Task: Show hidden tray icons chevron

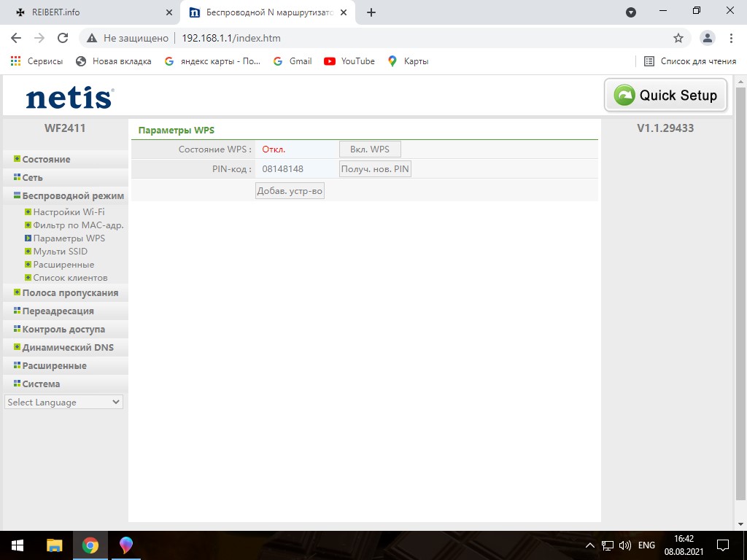Action: click(589, 545)
